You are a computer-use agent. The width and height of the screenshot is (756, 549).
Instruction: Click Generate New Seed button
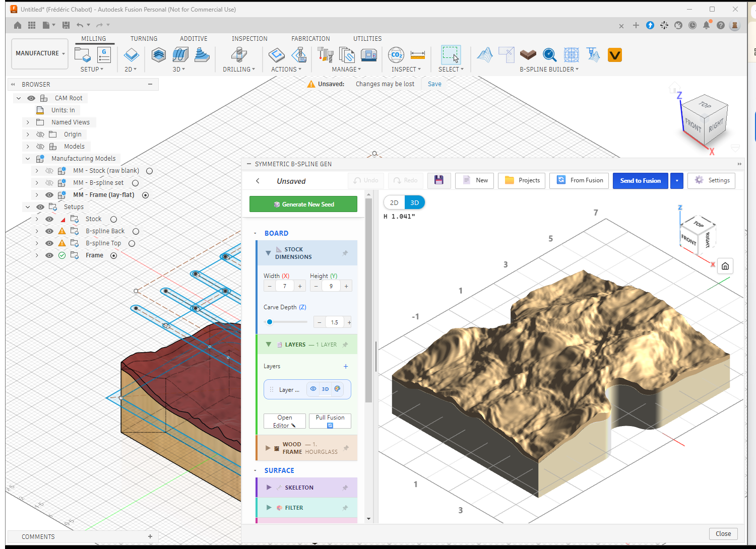pos(303,204)
